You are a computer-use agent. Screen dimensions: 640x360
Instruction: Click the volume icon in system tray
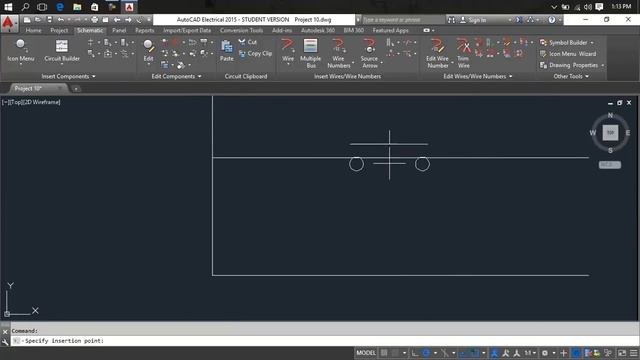588,7
